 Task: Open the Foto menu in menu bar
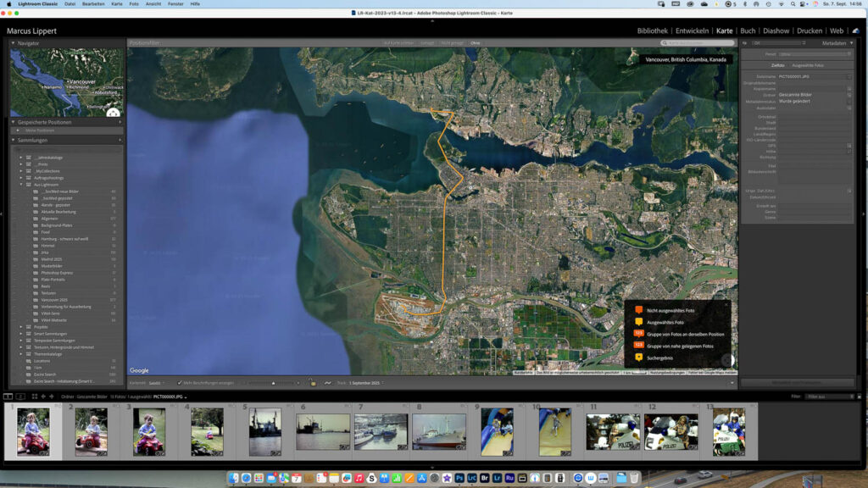pyautogui.click(x=134, y=4)
